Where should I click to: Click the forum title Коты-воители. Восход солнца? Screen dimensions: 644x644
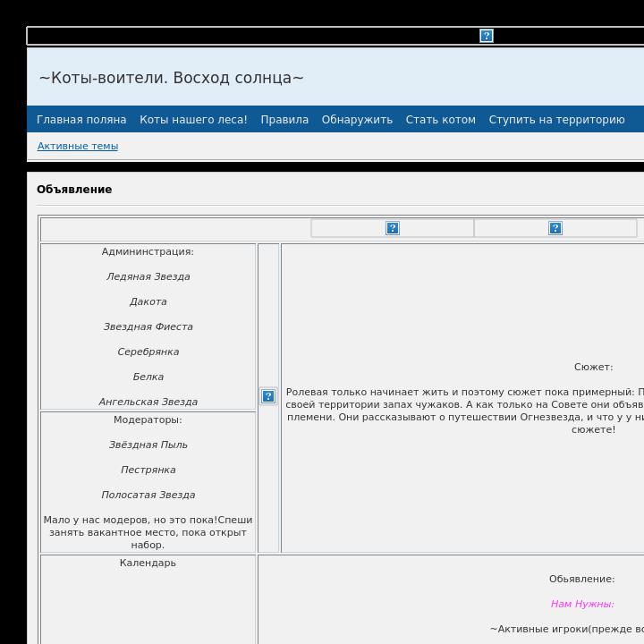pyautogui.click(x=171, y=78)
